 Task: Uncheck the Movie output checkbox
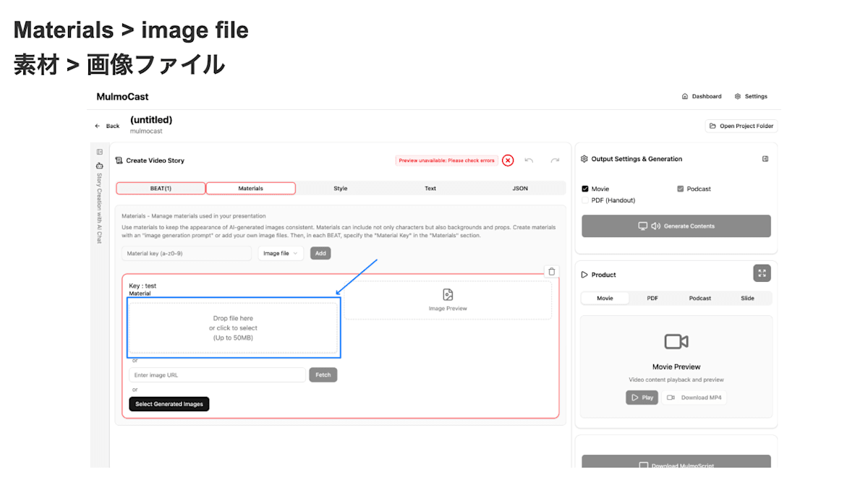coord(584,189)
